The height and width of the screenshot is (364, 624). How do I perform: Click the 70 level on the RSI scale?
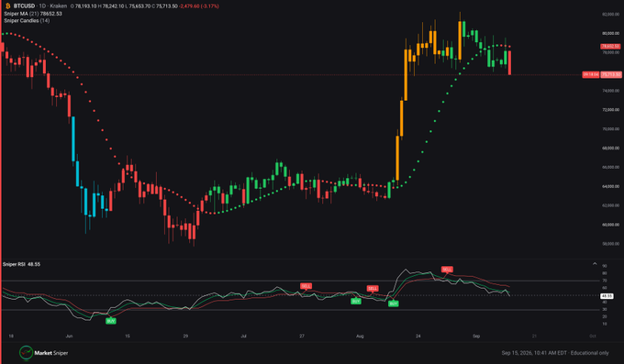605,281
